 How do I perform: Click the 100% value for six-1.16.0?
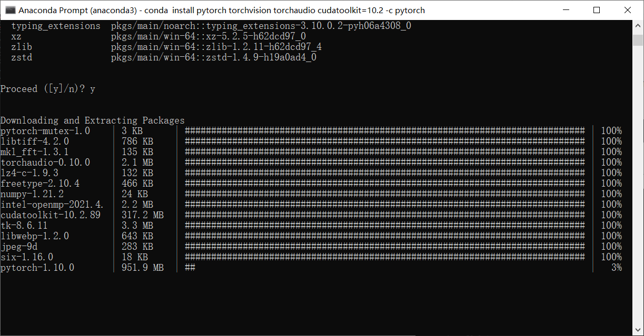coord(611,257)
